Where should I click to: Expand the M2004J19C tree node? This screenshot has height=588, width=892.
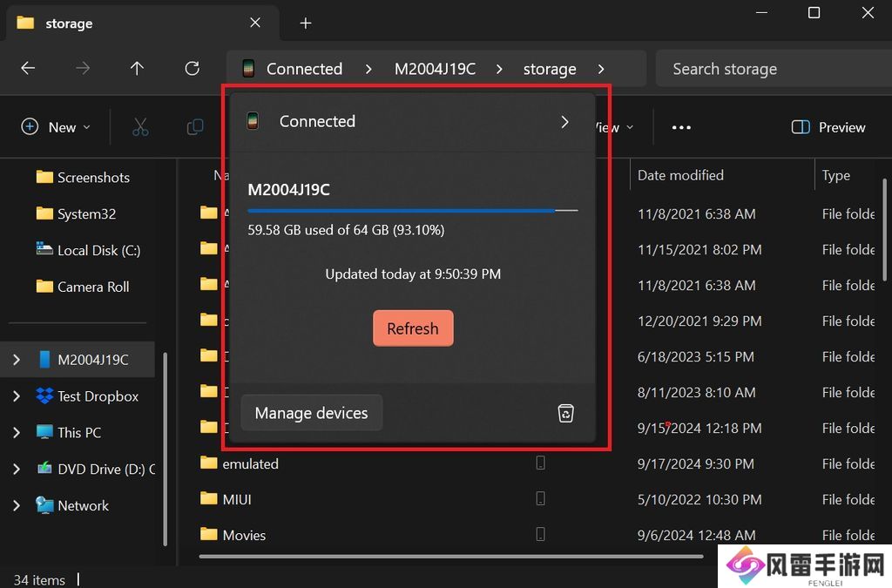coord(17,360)
